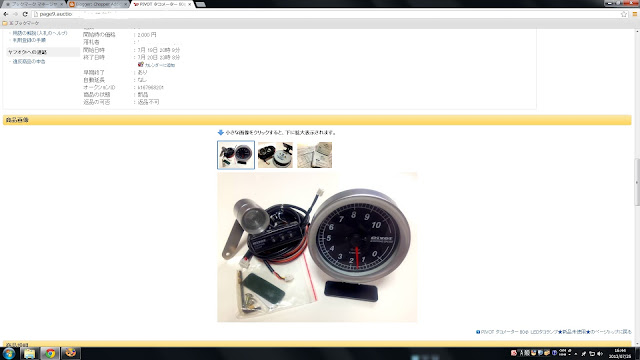Click the IME 'A' input mode indicator
The width and height of the screenshot is (640, 360).
point(521,353)
